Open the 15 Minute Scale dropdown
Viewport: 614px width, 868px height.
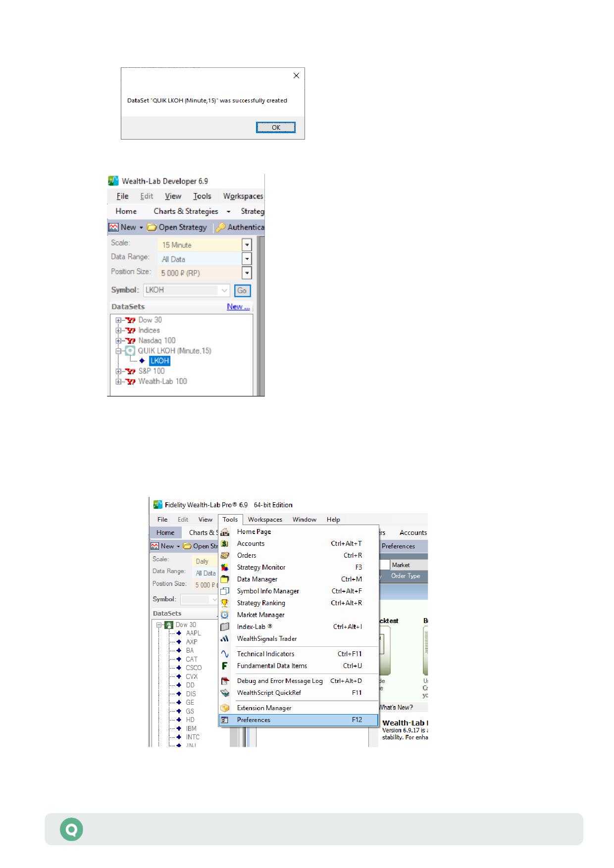click(247, 245)
